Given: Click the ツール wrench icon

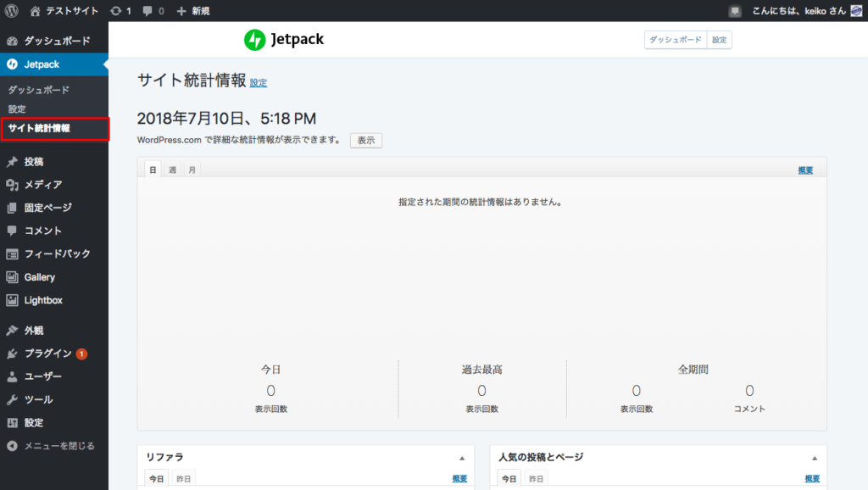Looking at the screenshot, I should (x=12, y=400).
